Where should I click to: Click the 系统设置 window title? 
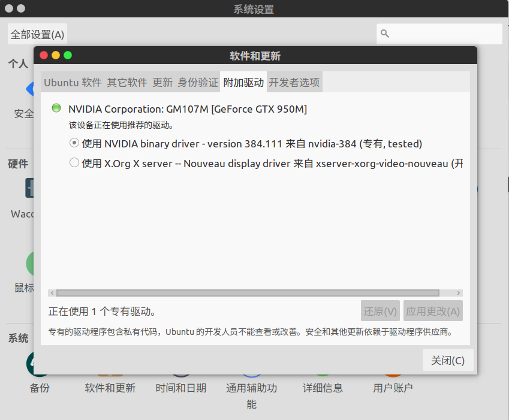254,9
